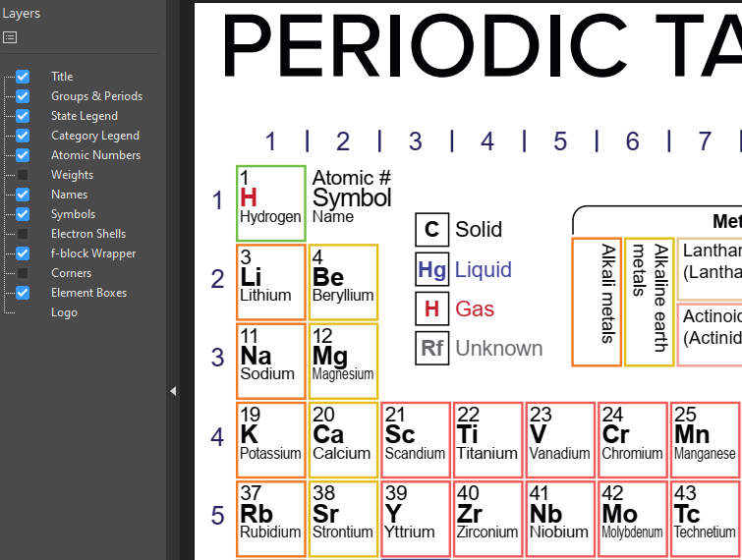The image size is (742, 560).
Task: Select the Weights layer name
Action: tap(72, 175)
